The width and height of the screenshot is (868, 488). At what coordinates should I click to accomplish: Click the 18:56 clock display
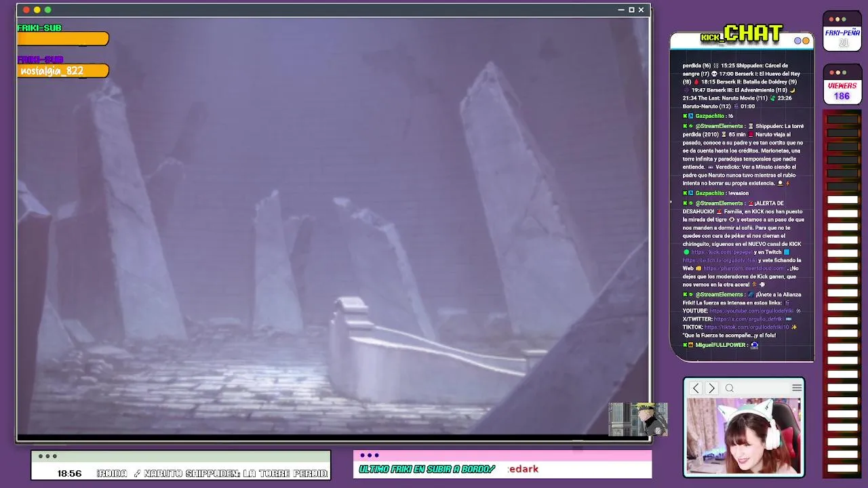coord(69,474)
